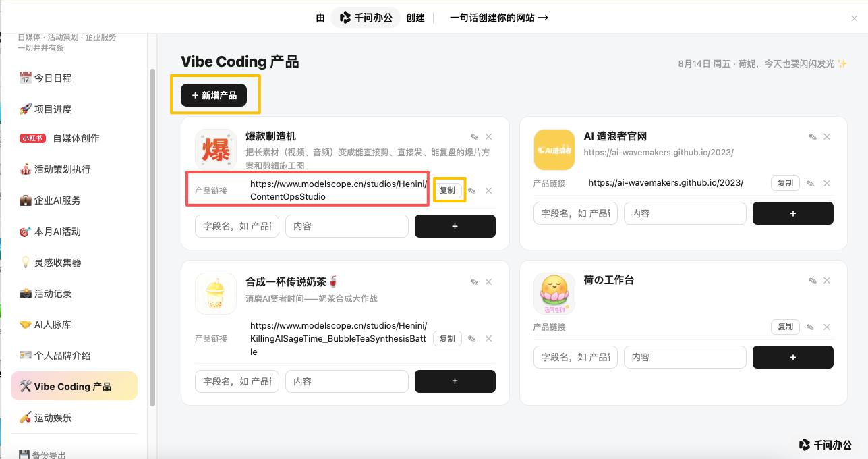This screenshot has height=459, width=868.
Task: Edit 荷の工作台 link field pencil
Action: pyautogui.click(x=810, y=327)
